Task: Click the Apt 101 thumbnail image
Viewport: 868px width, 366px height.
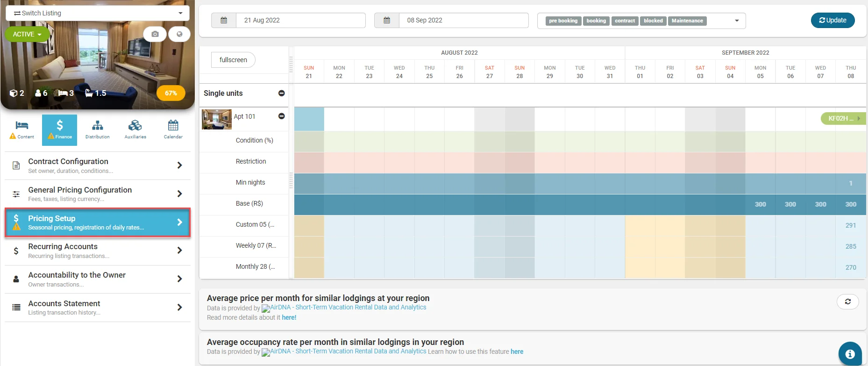Action: [x=217, y=119]
